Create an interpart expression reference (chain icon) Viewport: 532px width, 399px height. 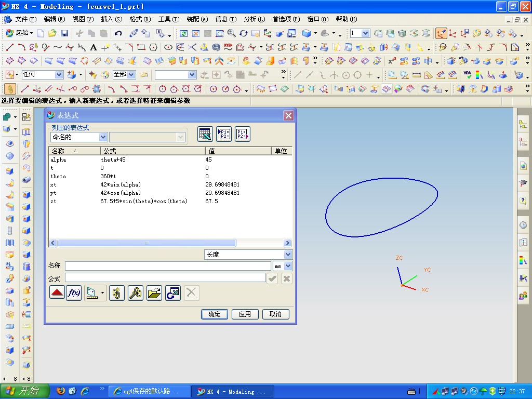(116, 293)
